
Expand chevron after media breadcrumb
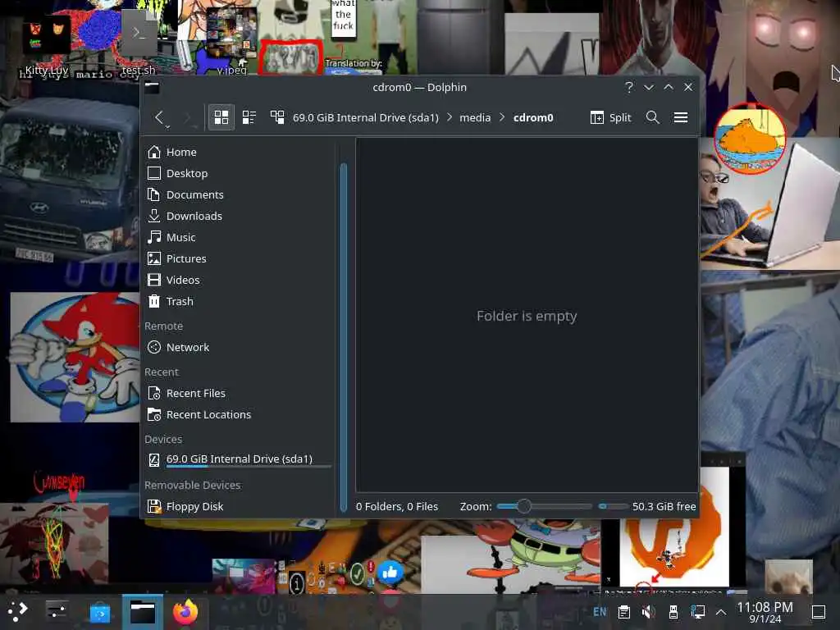[502, 117]
